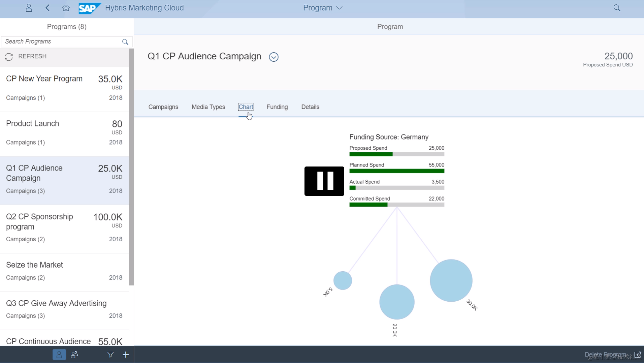The width and height of the screenshot is (644, 363).
Task: Open the user profile icon in header
Action: pos(29,8)
